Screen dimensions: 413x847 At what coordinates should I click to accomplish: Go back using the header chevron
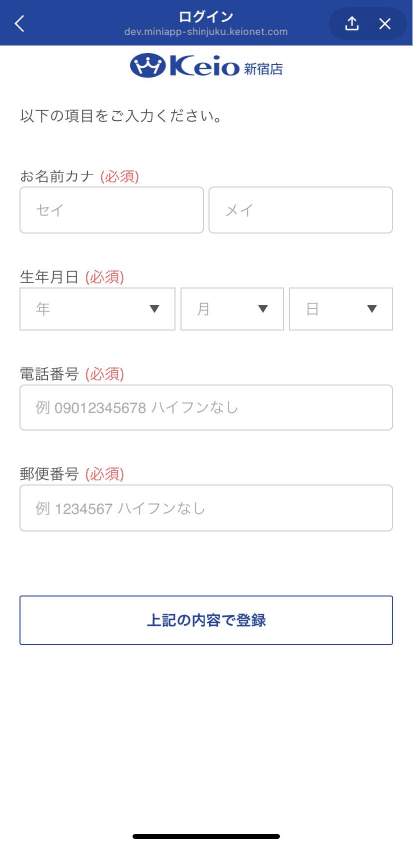click(x=19, y=24)
